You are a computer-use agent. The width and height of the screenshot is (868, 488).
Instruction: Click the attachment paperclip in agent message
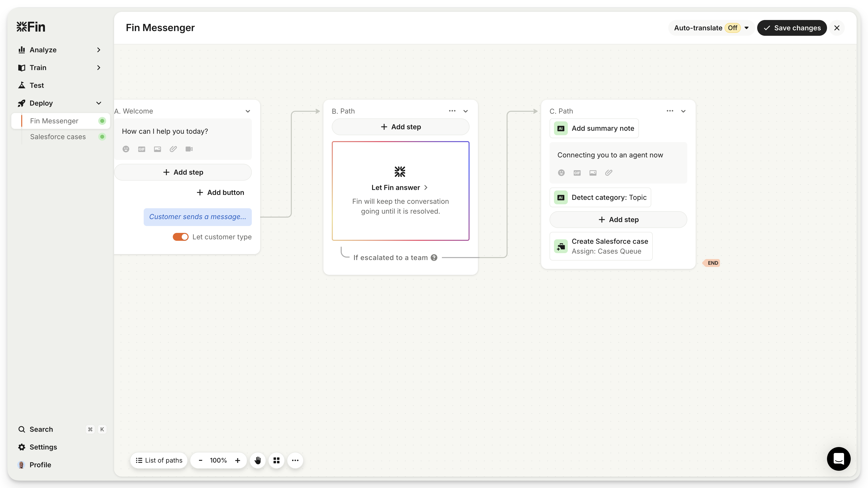[609, 173]
